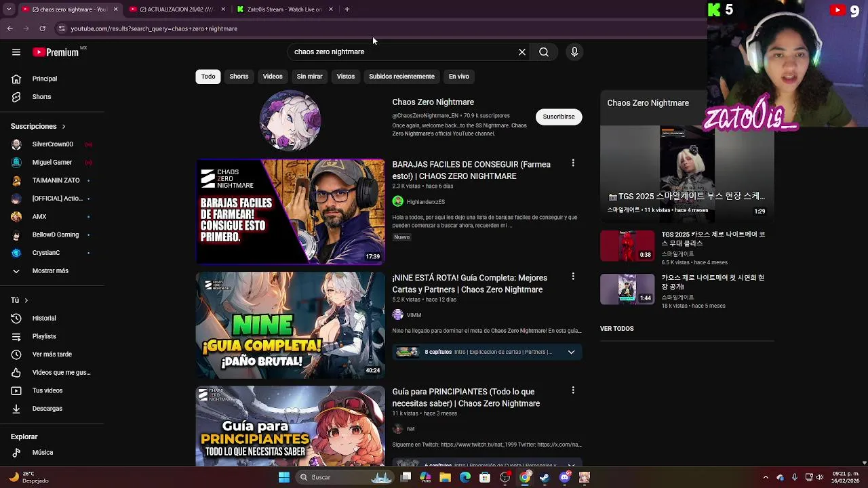Open the Windows Start menu
This screenshot has height=488, width=868.
pos(284,477)
